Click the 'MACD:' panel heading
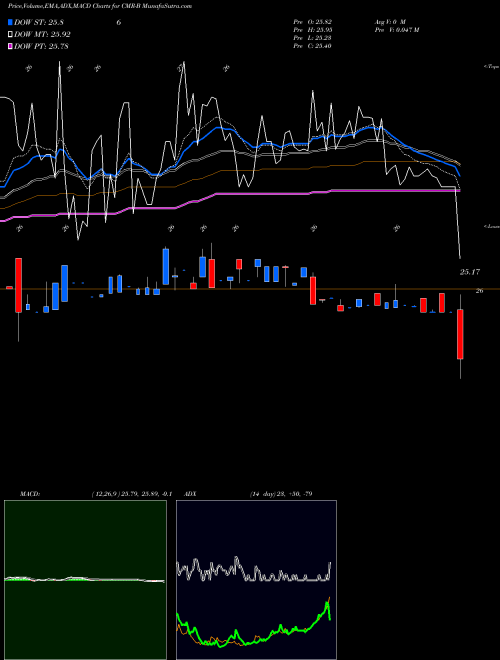Viewport: 500px width, 660px height. 29,494
